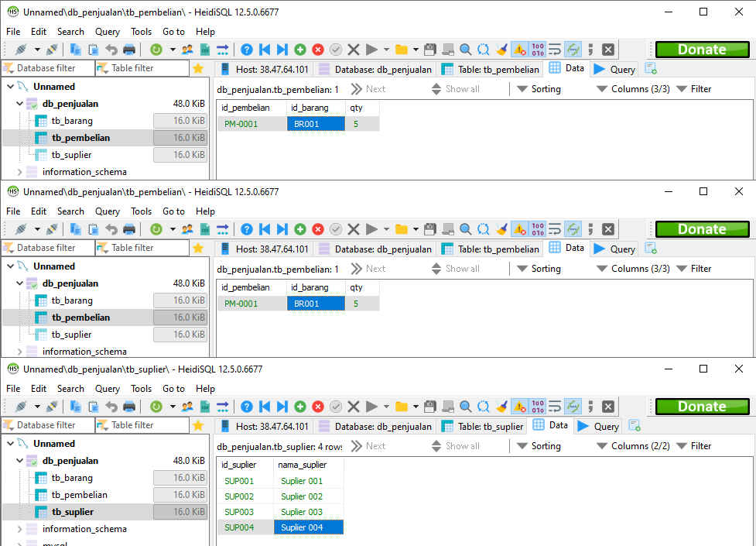This screenshot has width=756, height=546.
Task: Click the new query tab icon beside Query in tb_suplier window
Action: click(635, 426)
